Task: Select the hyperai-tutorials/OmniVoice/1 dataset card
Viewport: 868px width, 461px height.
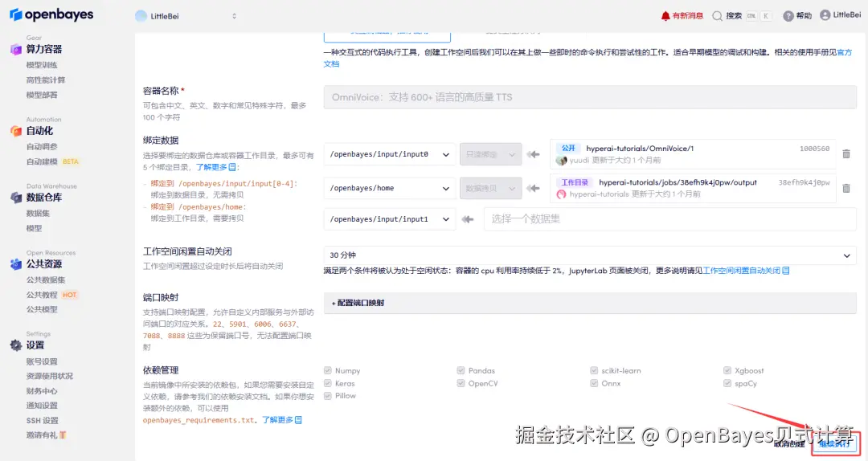Action: [693, 154]
